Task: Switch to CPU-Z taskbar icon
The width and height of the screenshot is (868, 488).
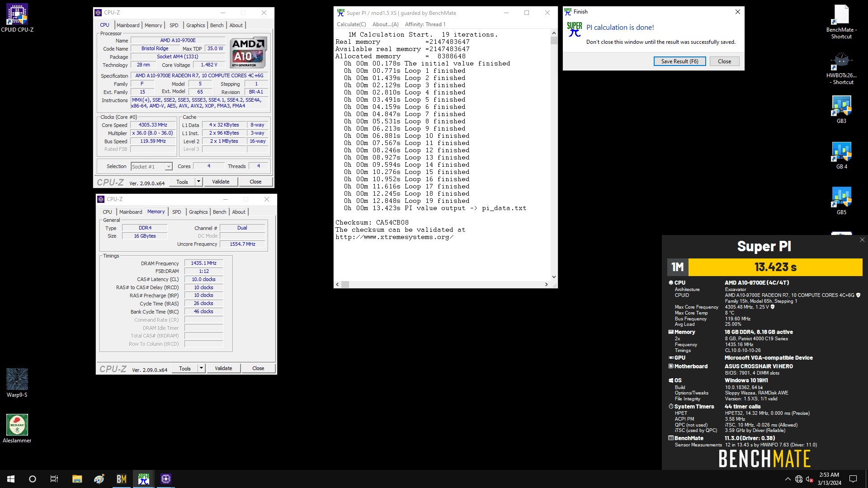Action: pyautogui.click(x=165, y=479)
